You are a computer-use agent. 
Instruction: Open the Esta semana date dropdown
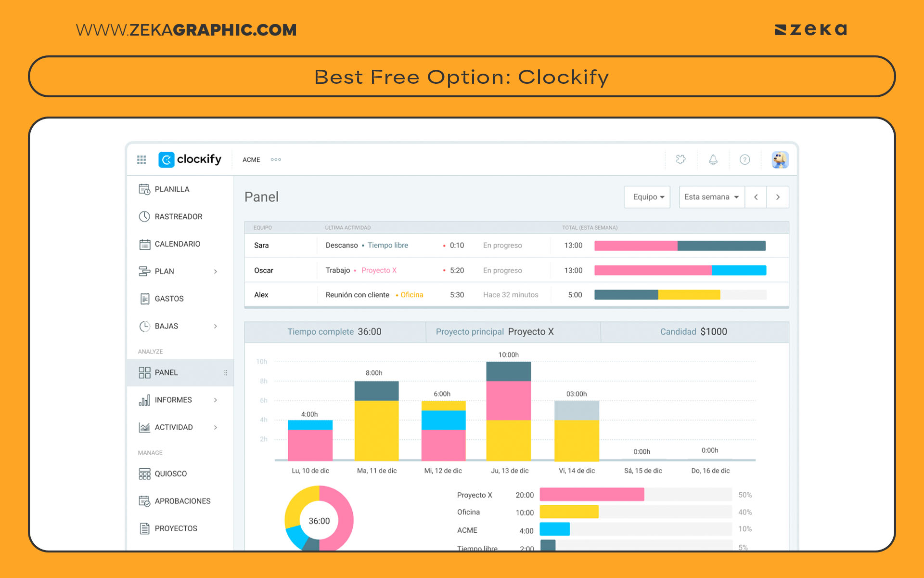[x=711, y=197]
